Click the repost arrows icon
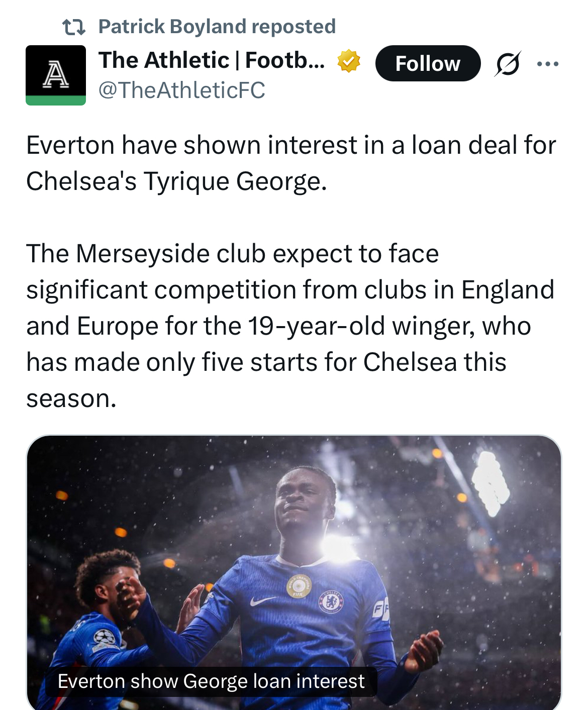This screenshot has height=710, width=588. tap(73, 27)
